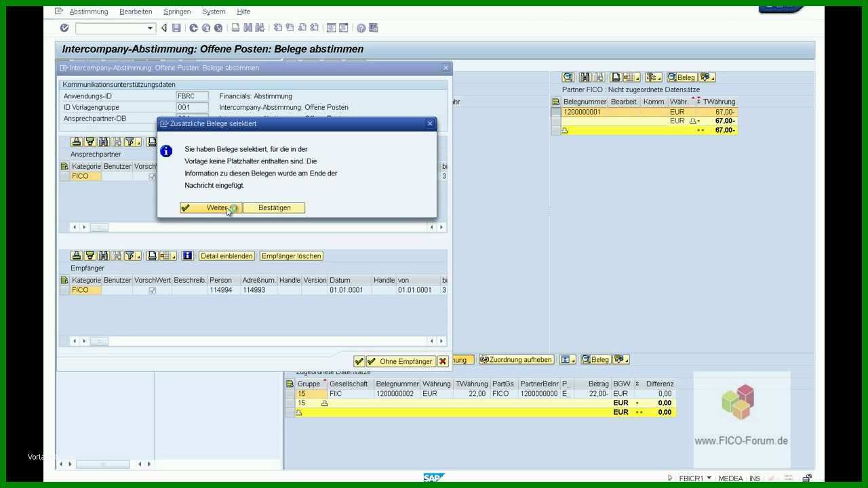This screenshot has width=868, height=488.
Task: Close the Zusätzliche Belege selektiert dialog
Action: 429,123
